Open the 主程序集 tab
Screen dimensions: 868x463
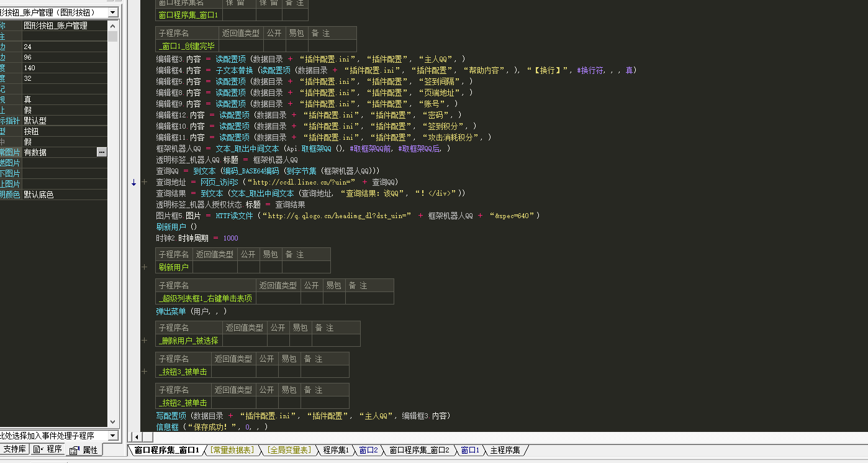(505, 450)
